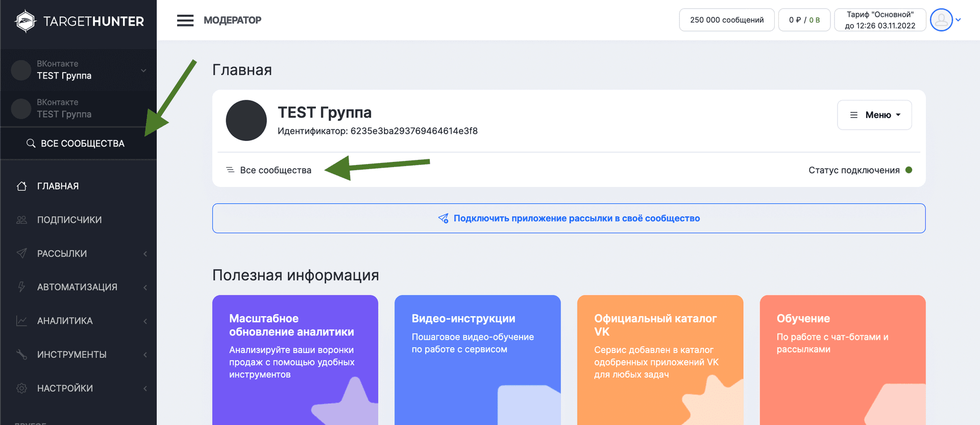
Task: Click the green connection status indicator
Action: [909, 170]
